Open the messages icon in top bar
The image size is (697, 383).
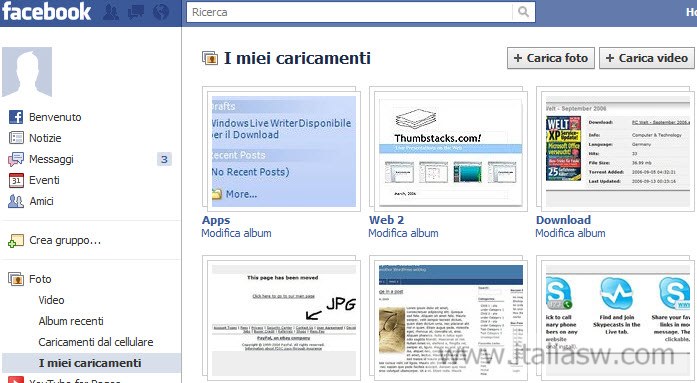click(136, 12)
